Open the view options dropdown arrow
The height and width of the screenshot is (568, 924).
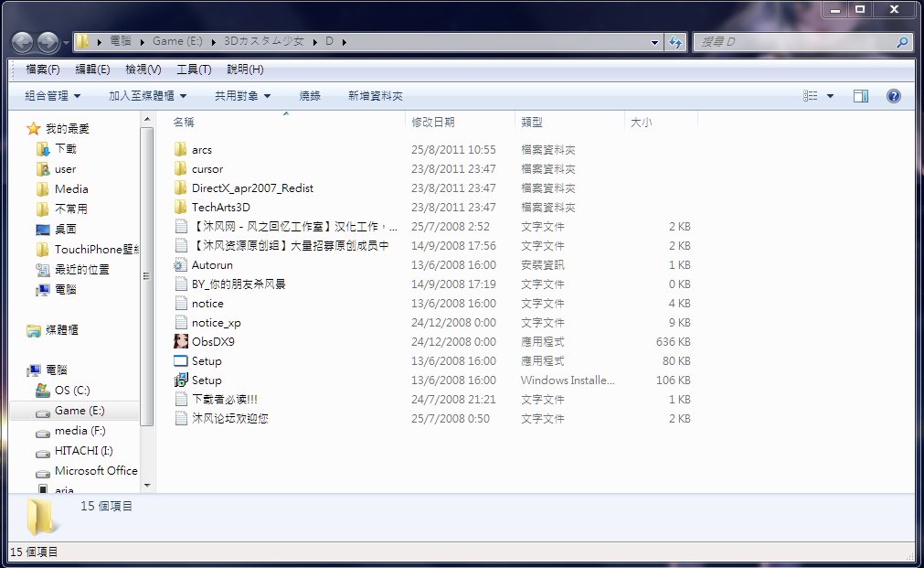pyautogui.click(x=830, y=96)
